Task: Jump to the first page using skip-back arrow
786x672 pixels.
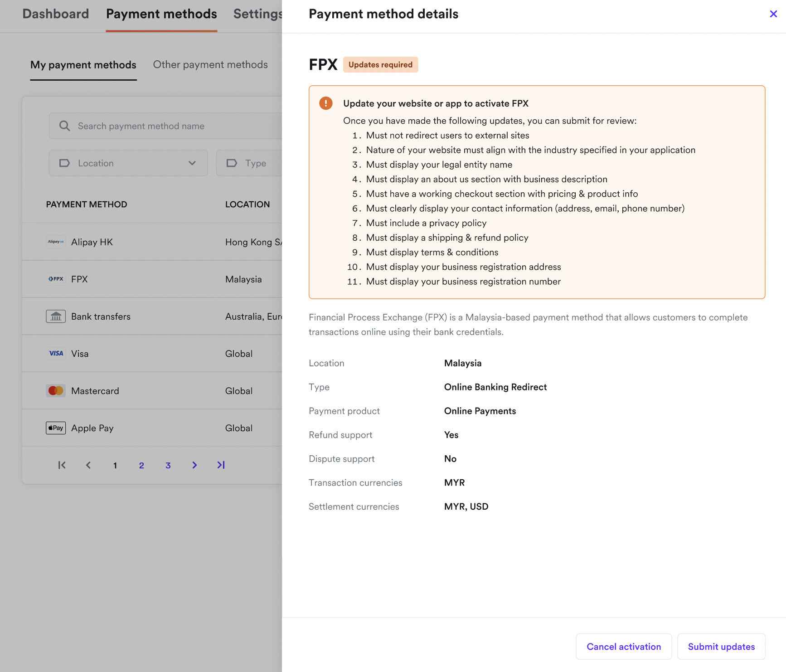Action: click(62, 465)
